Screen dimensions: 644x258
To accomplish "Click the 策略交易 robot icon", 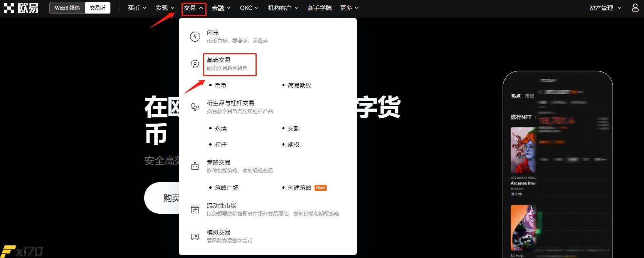I will tap(195, 166).
